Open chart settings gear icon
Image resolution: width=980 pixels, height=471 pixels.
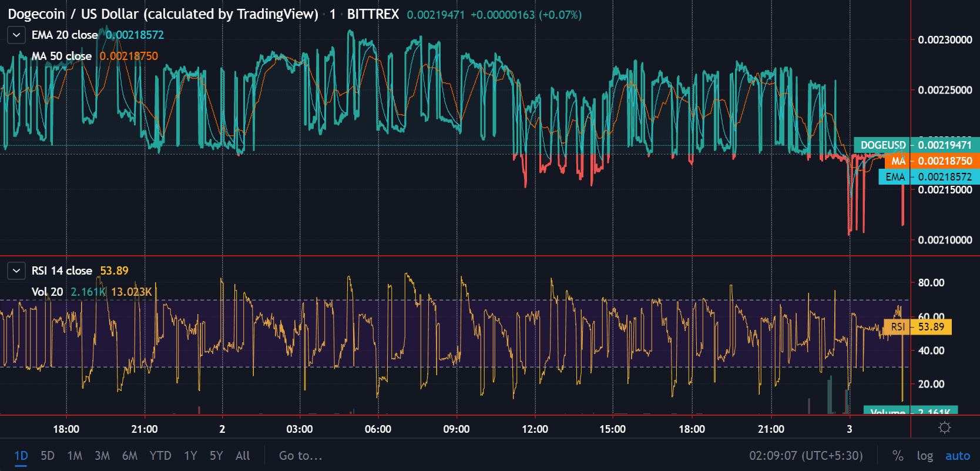[x=945, y=428]
